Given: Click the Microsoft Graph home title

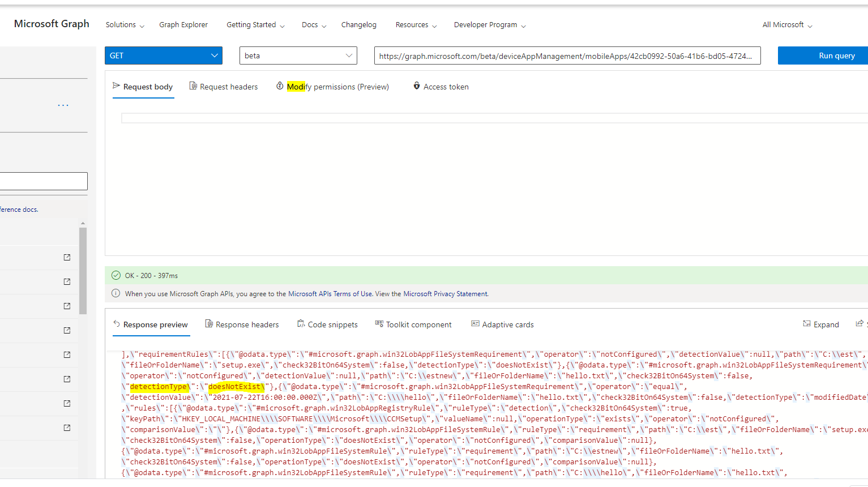Looking at the screenshot, I should click(x=52, y=24).
